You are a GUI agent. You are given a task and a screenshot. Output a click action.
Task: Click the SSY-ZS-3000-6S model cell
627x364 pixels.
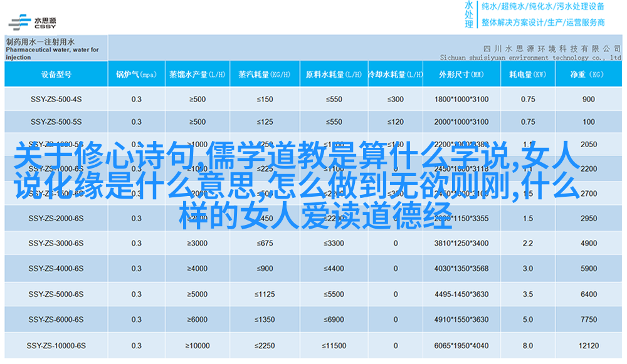pos(56,243)
